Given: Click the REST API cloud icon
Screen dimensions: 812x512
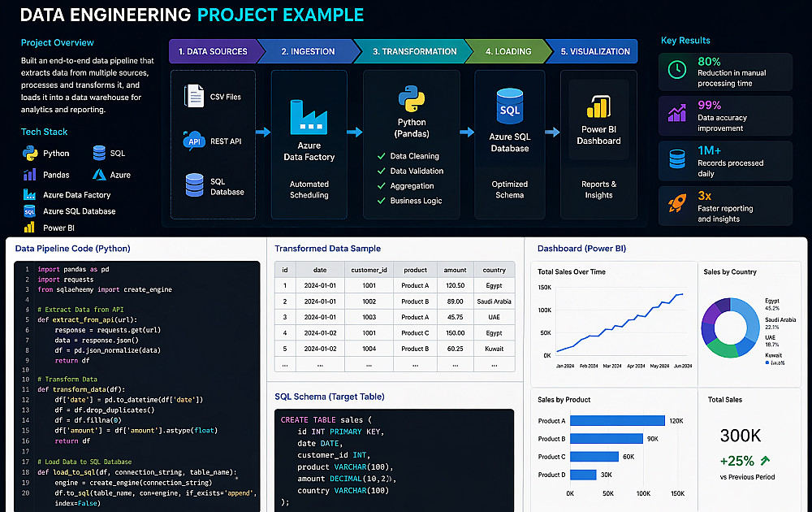Looking at the screenshot, I should click(194, 141).
